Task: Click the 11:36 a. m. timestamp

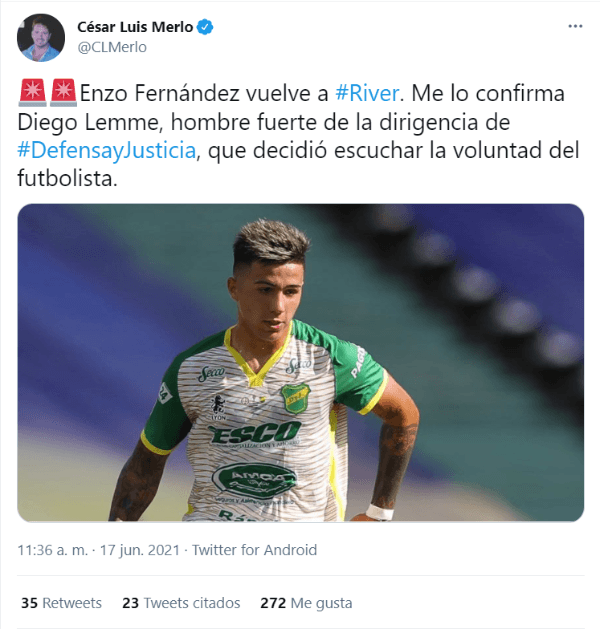Action: [52, 550]
